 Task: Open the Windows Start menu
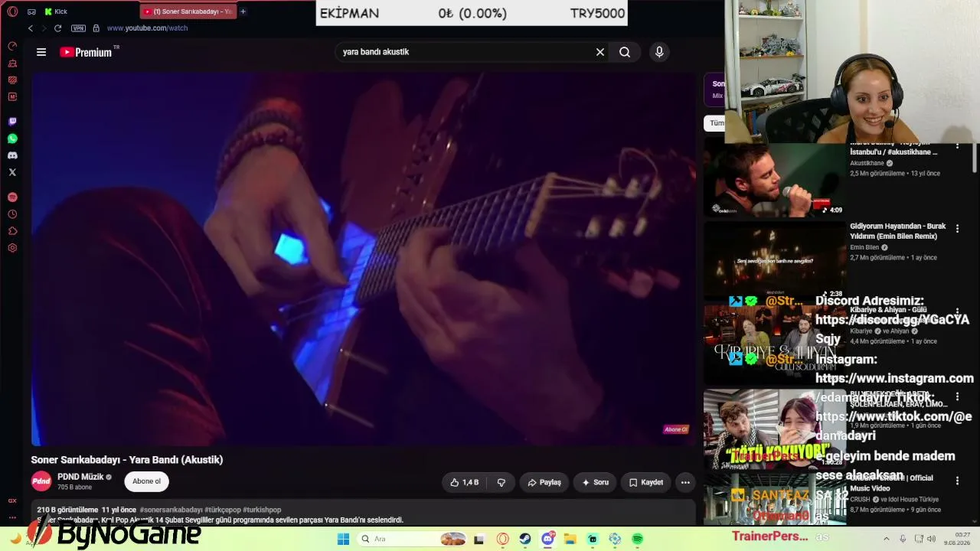[343, 539]
